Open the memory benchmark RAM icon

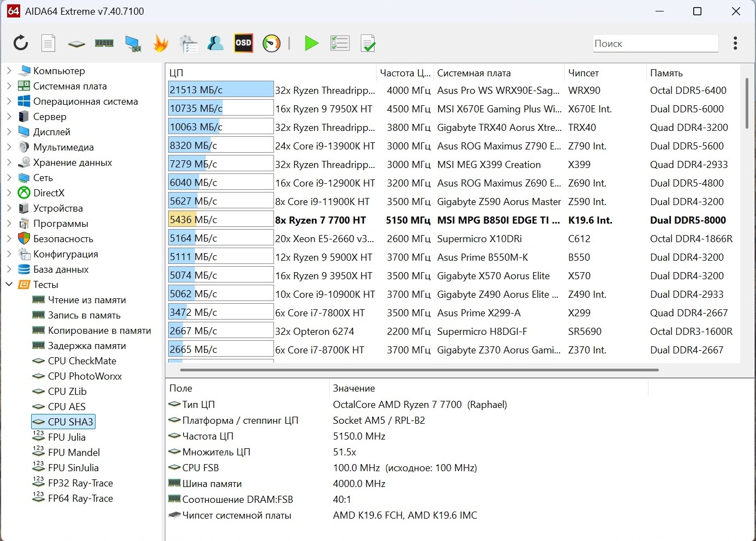coord(104,43)
